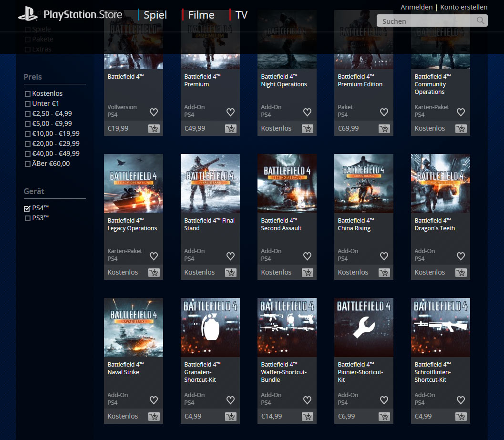The width and height of the screenshot is (504, 440).
Task: Add Waffen-Shortcut-Bundle to cart
Action: (x=307, y=417)
